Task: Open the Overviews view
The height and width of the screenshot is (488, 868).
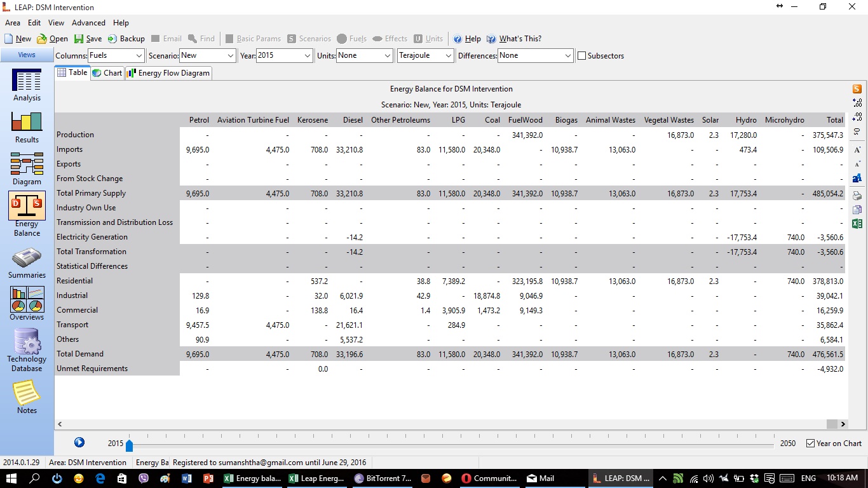Action: tap(27, 304)
